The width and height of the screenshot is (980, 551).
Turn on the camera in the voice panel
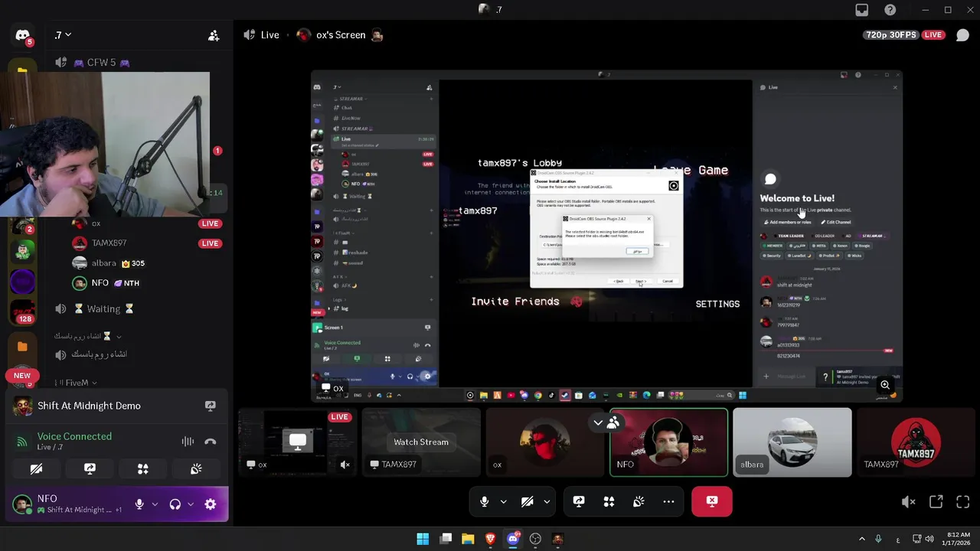[x=36, y=469]
